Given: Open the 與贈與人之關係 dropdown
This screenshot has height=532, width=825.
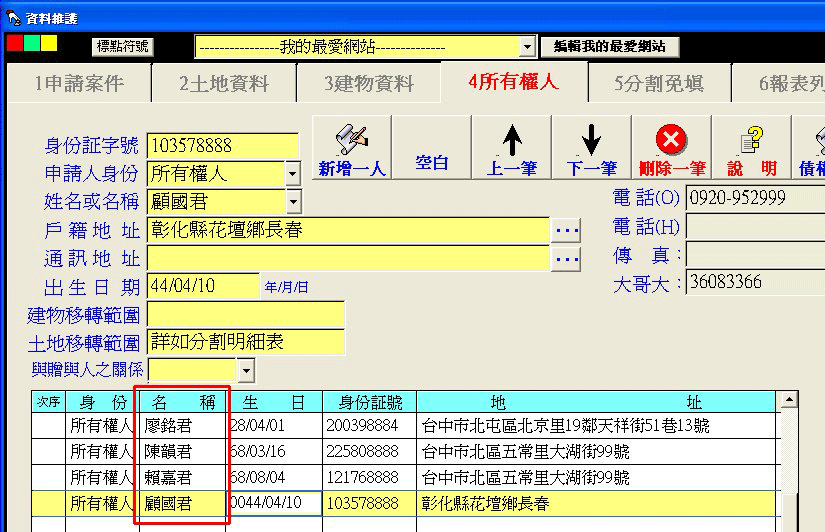Looking at the screenshot, I should tap(245, 371).
